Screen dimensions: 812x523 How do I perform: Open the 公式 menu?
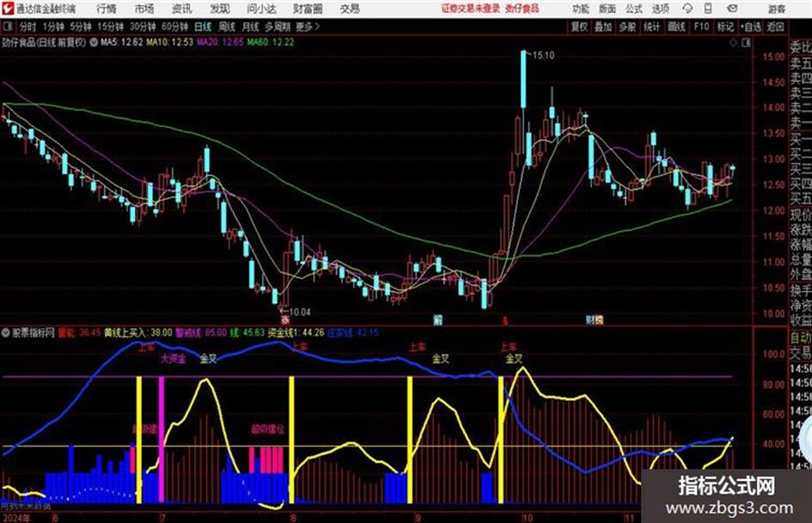point(634,9)
